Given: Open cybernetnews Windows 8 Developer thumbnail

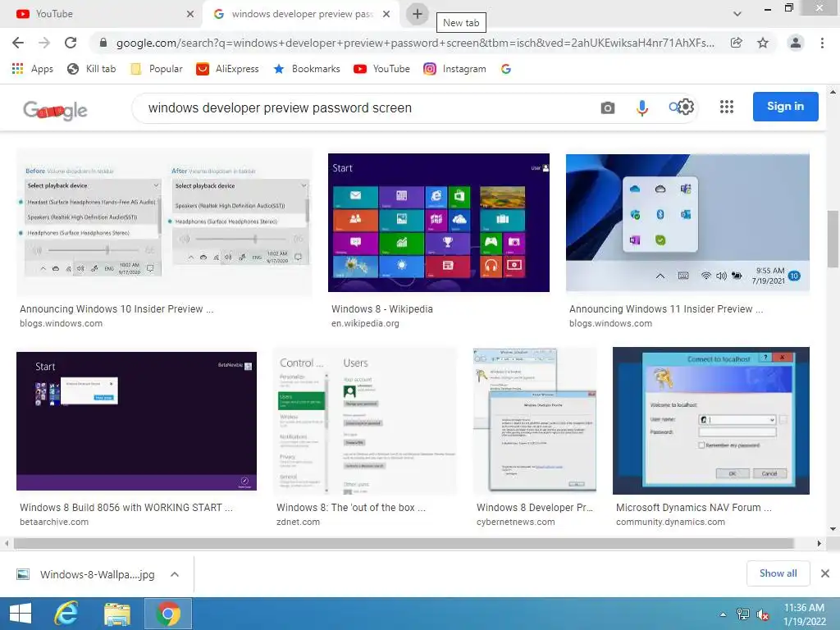Looking at the screenshot, I should (535, 421).
